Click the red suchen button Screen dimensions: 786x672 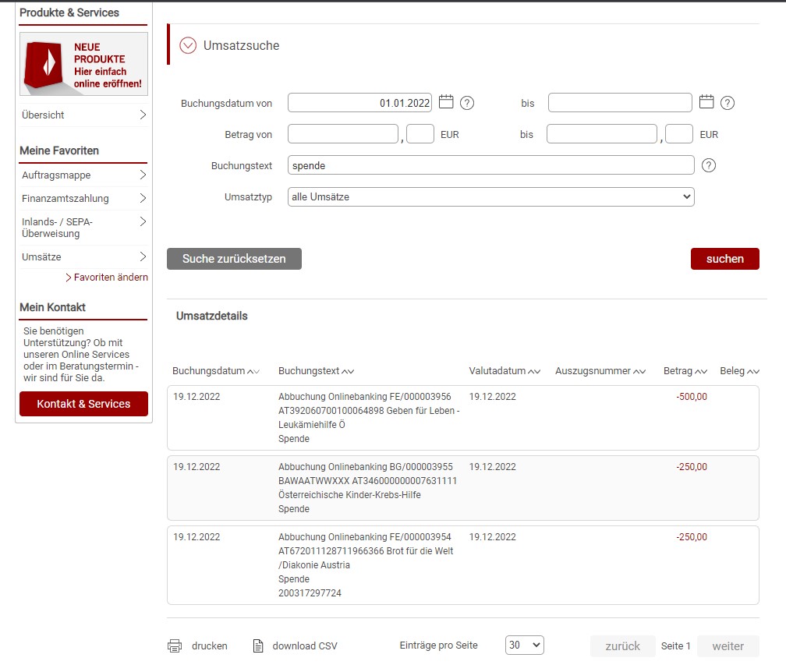point(725,259)
